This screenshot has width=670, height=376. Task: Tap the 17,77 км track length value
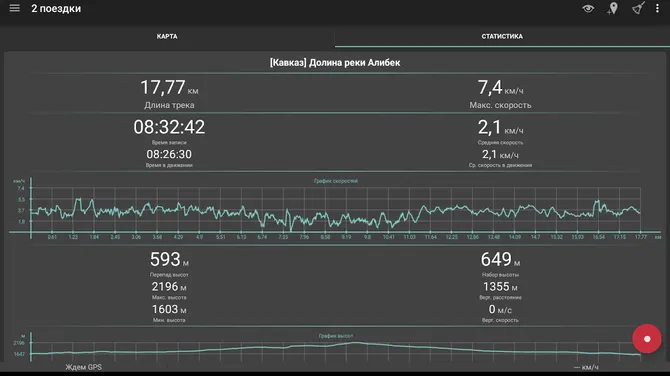[x=169, y=88]
